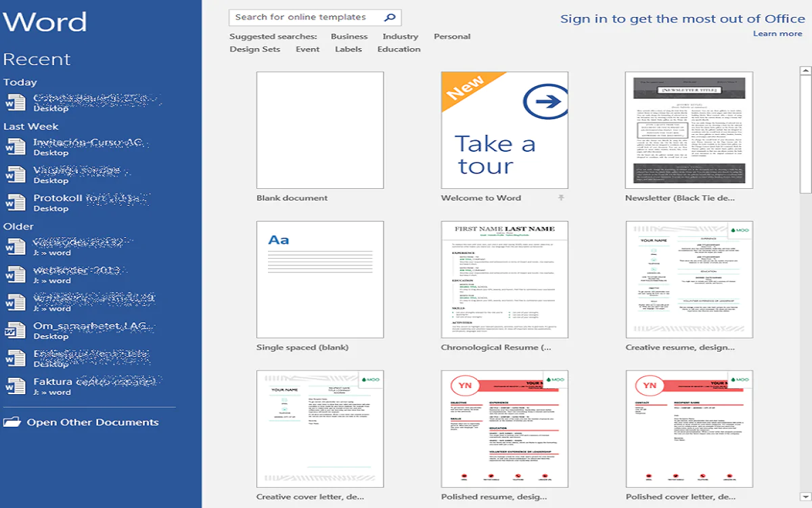Click the Word icon beside Invitación-Curso-AC
This screenshot has width=812, height=508.
14,147
